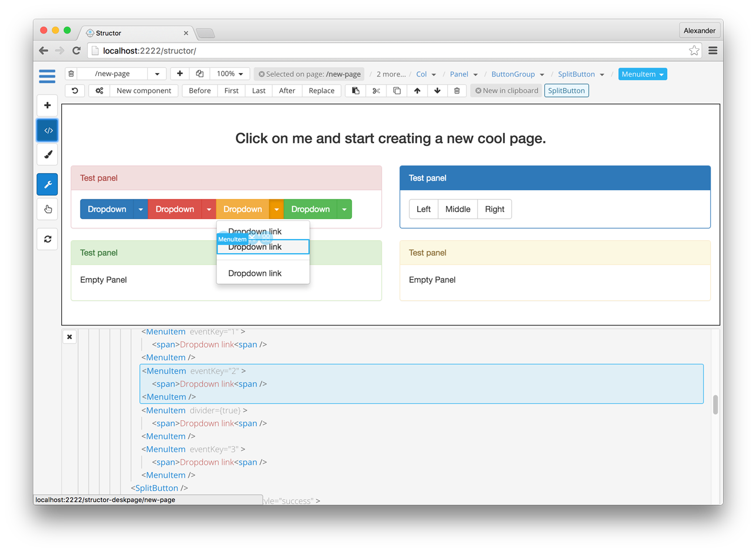Click the paste clipboard icon in the toolbar
The width and height of the screenshot is (756, 552).
coord(355,91)
